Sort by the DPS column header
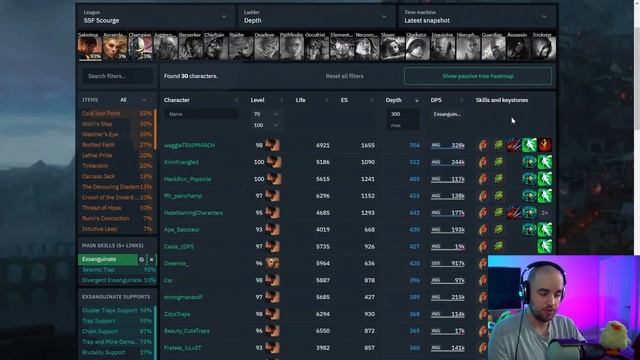The height and width of the screenshot is (360, 640). 447,100
